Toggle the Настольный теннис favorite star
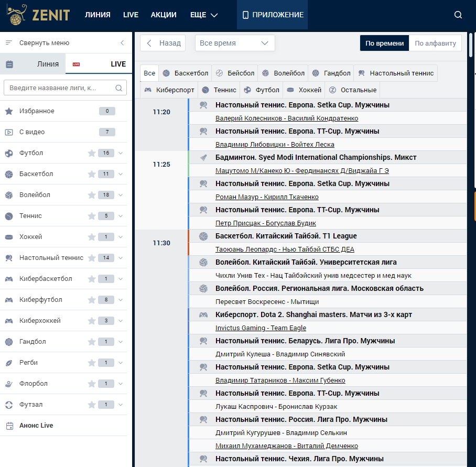 [92, 258]
